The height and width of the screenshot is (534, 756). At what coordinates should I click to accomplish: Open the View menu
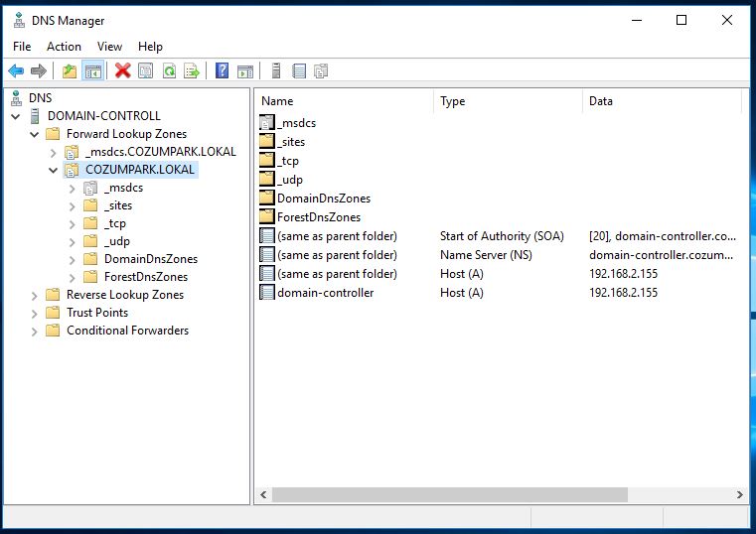click(109, 47)
